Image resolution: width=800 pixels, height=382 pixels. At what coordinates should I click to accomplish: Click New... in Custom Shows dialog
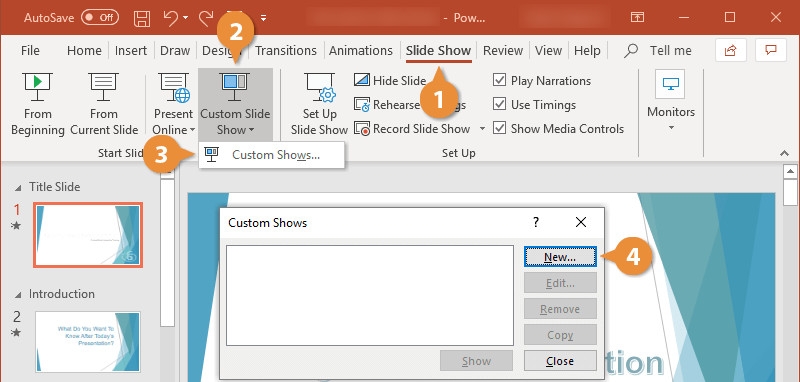click(x=560, y=257)
